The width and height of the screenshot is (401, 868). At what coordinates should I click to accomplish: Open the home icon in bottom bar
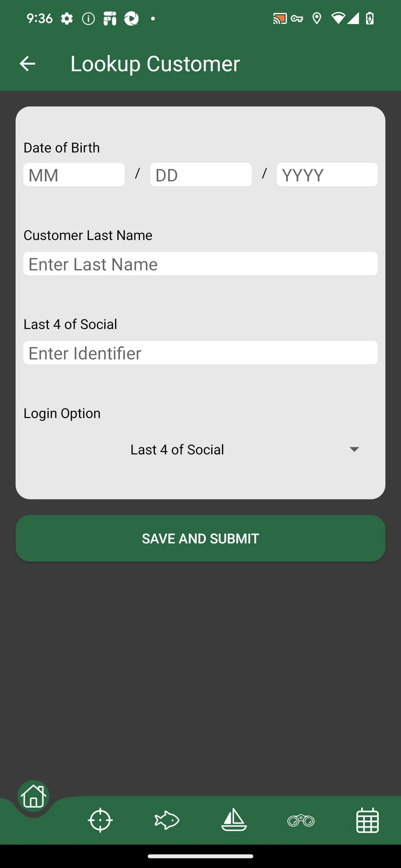[33, 796]
